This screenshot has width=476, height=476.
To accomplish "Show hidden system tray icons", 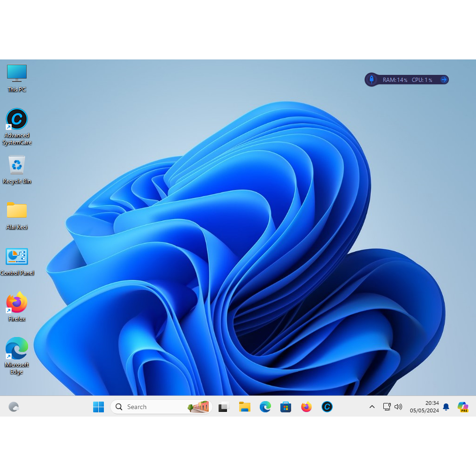I will (x=372, y=407).
